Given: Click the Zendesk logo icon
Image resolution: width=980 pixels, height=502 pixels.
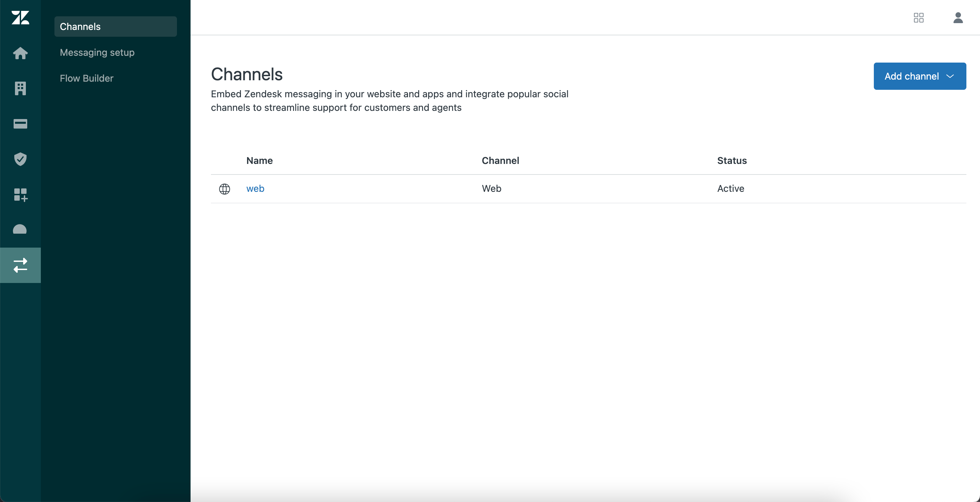Looking at the screenshot, I should tap(20, 17).
